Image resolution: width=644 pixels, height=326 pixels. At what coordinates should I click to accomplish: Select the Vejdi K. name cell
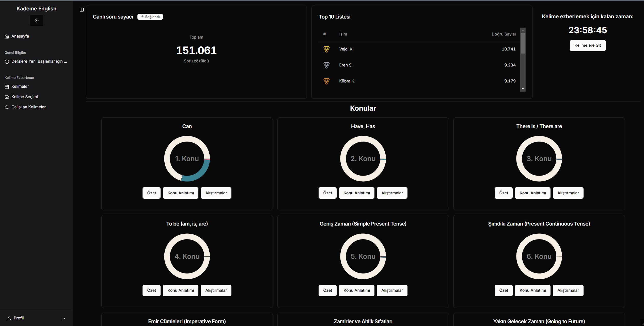click(x=346, y=49)
